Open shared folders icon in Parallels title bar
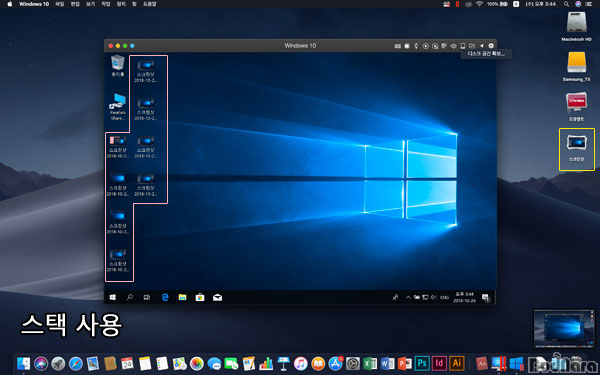Screen dimensions: 600x375 [472, 46]
